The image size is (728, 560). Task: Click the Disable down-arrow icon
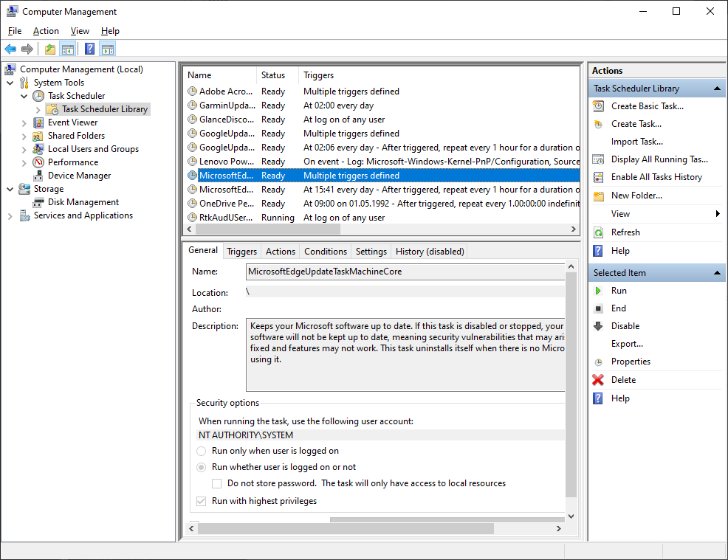(x=598, y=326)
